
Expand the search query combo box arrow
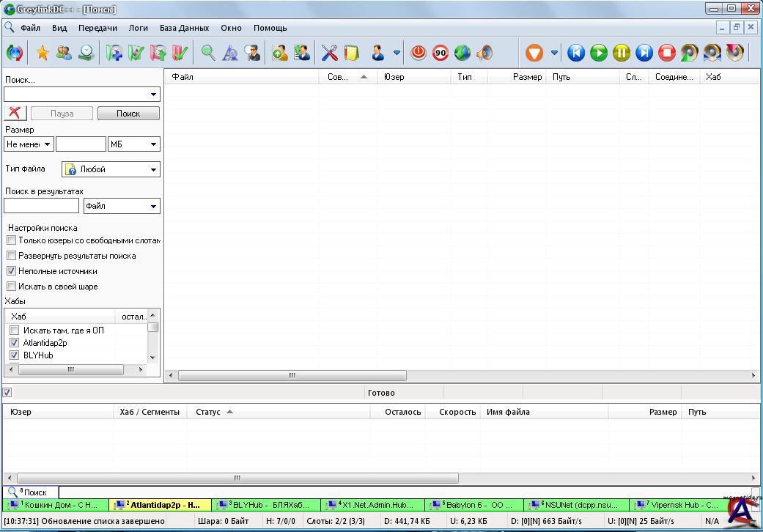click(153, 95)
